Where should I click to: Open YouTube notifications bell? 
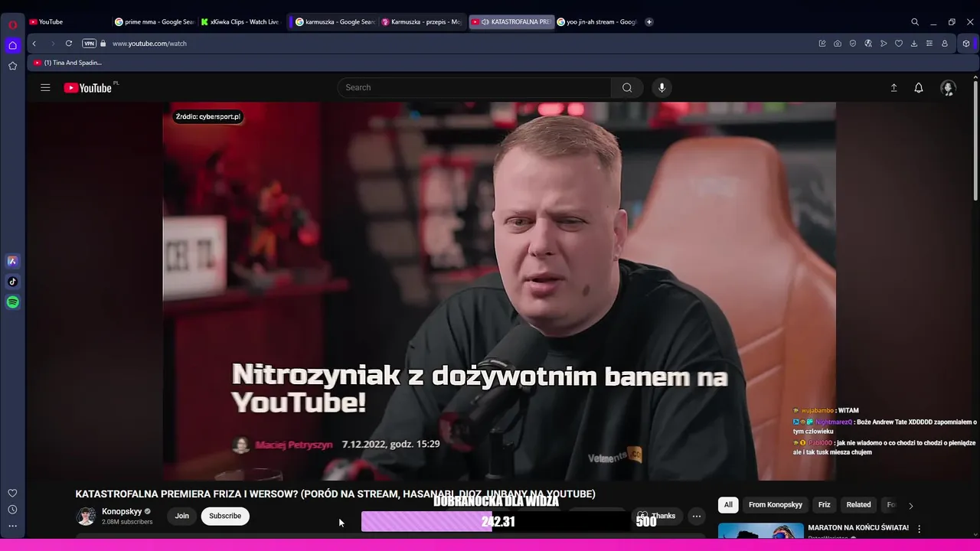[x=919, y=88]
